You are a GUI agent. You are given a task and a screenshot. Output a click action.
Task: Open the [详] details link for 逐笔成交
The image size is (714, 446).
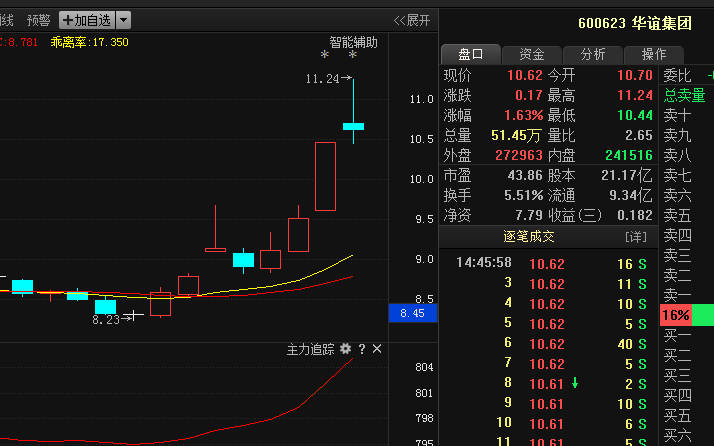tap(636, 237)
